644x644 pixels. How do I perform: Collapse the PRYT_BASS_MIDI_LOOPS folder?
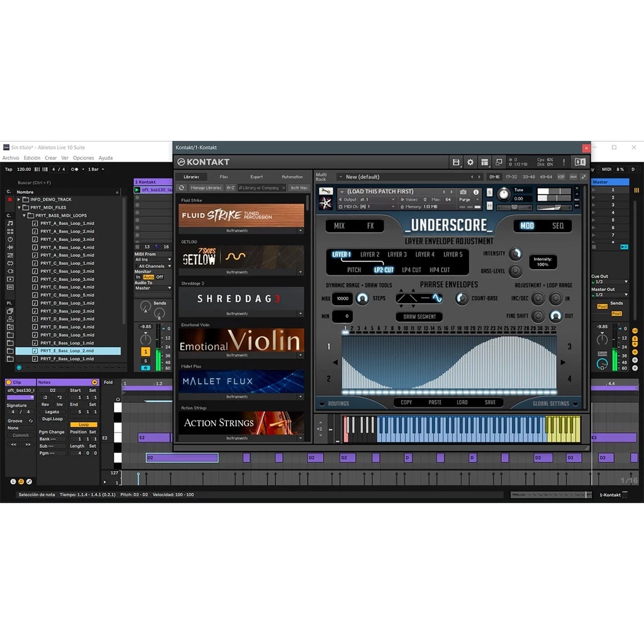(24, 215)
